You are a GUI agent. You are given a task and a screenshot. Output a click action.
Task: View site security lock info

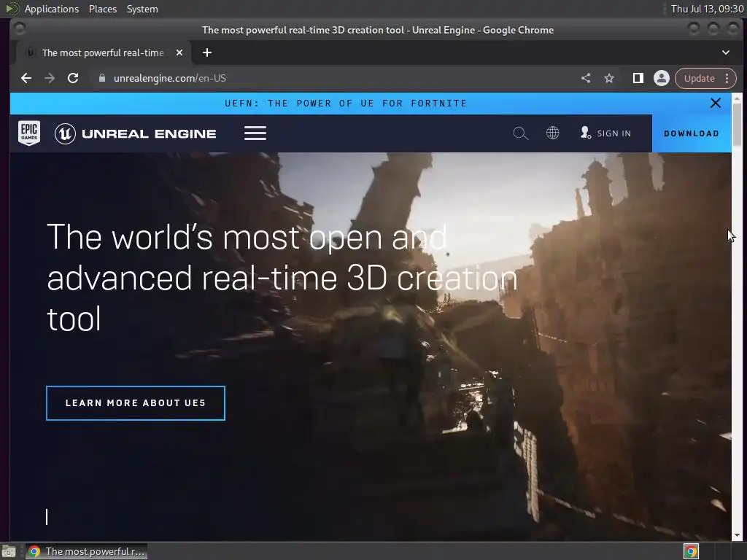click(x=101, y=78)
